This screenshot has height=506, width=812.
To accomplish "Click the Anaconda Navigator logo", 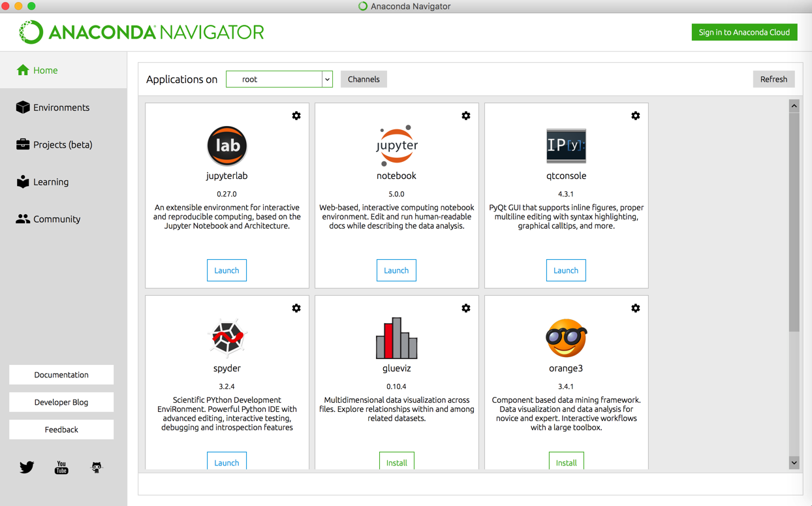I will click(141, 32).
